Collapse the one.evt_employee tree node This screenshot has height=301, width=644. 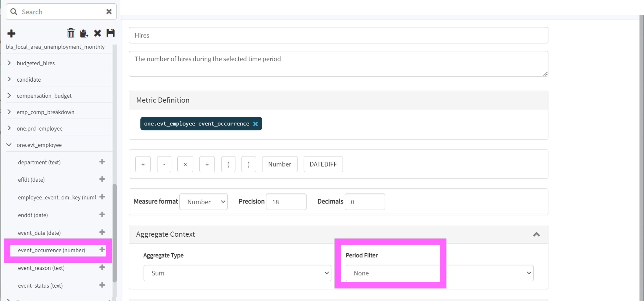tap(9, 145)
